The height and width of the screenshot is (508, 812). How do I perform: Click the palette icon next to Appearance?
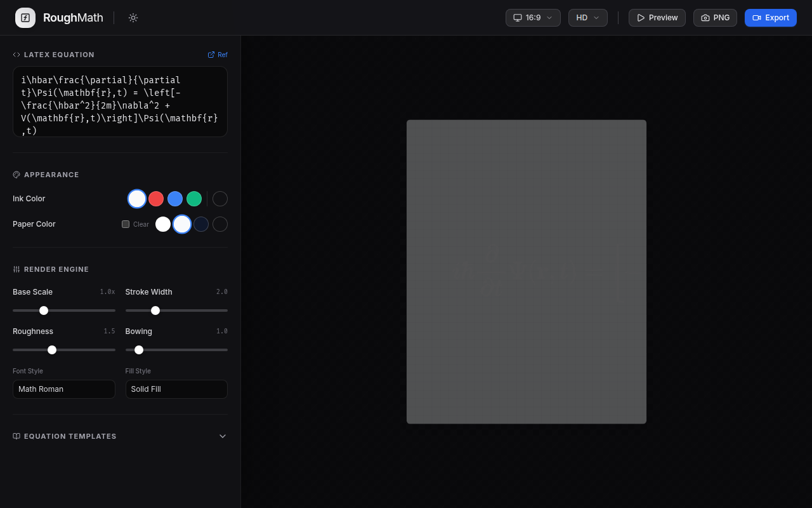[16, 175]
